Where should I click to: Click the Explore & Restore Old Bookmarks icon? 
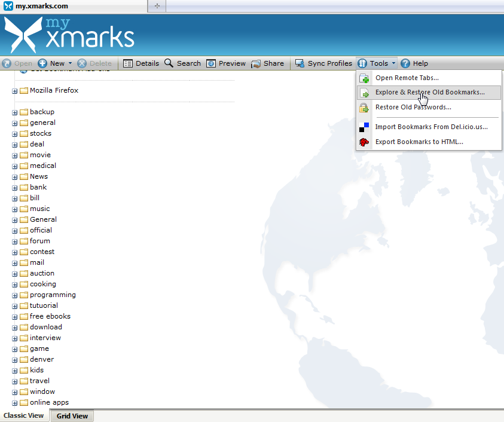pyautogui.click(x=365, y=93)
